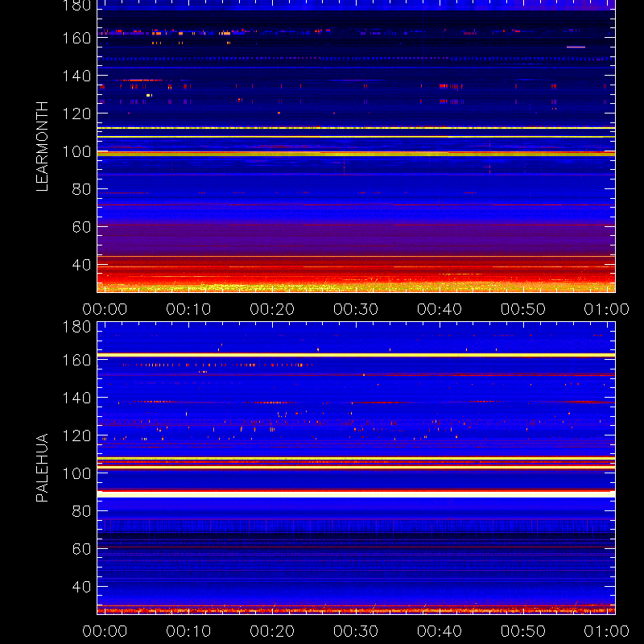Click 00:20 time label under LEARMONTH plot
644x644 pixels.
(272, 309)
